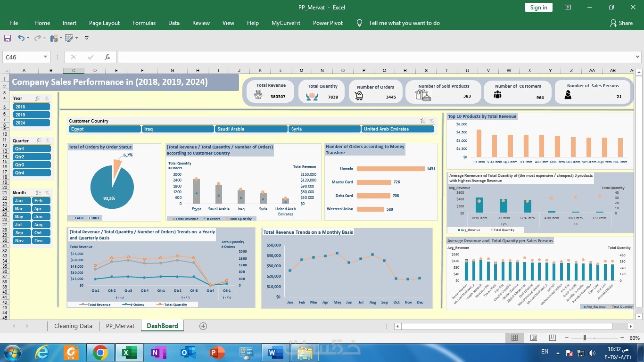Confirm the formula bar entry checkmark

coord(91,57)
